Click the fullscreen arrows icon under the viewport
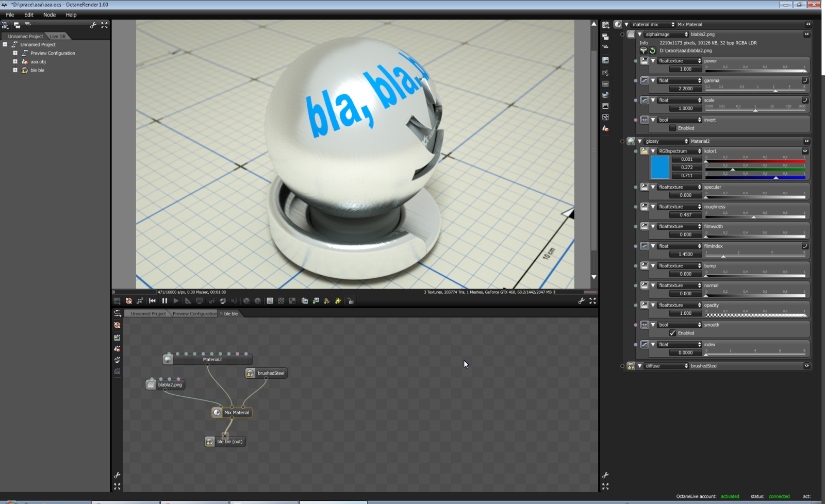Image resolution: width=825 pixels, height=504 pixels. click(592, 301)
